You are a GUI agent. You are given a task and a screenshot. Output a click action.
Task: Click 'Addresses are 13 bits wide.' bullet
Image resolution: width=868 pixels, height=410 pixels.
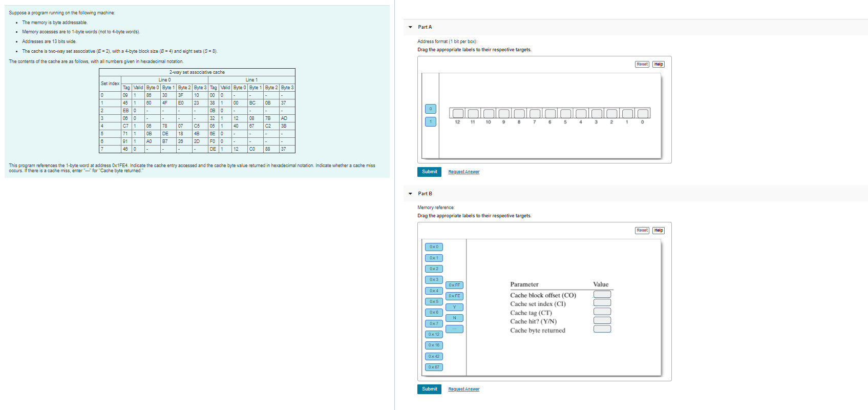click(x=49, y=42)
